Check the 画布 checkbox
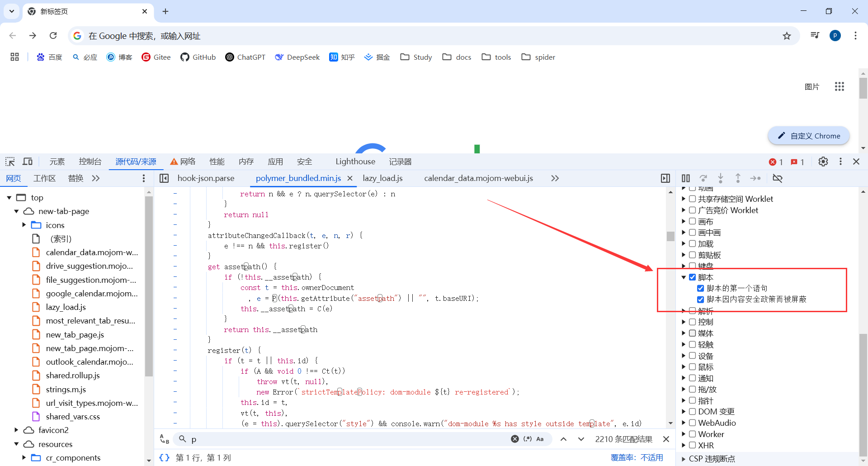This screenshot has height=466, width=868. tap(692, 221)
